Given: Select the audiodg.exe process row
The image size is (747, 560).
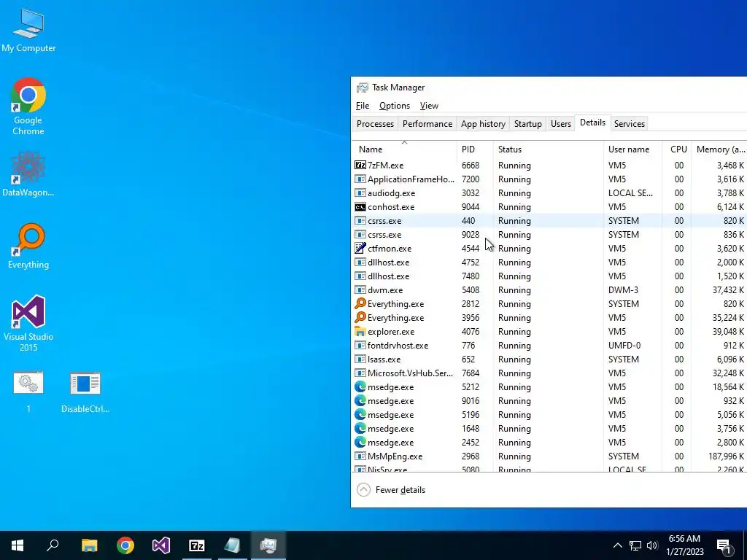Looking at the screenshot, I should [550, 192].
